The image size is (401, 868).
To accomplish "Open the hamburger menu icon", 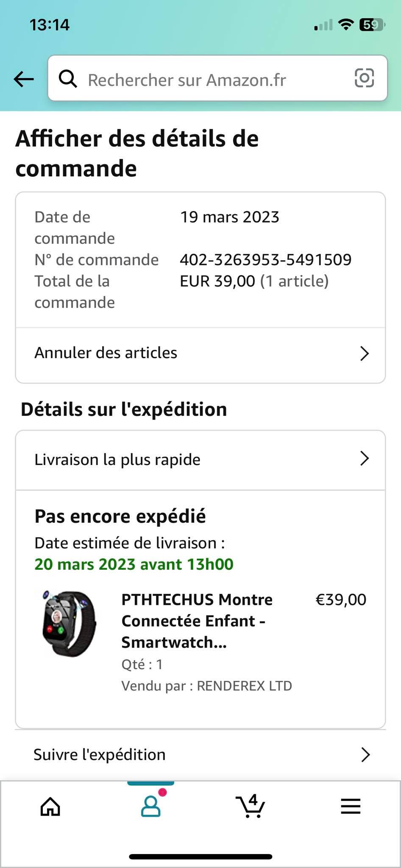I will [351, 806].
